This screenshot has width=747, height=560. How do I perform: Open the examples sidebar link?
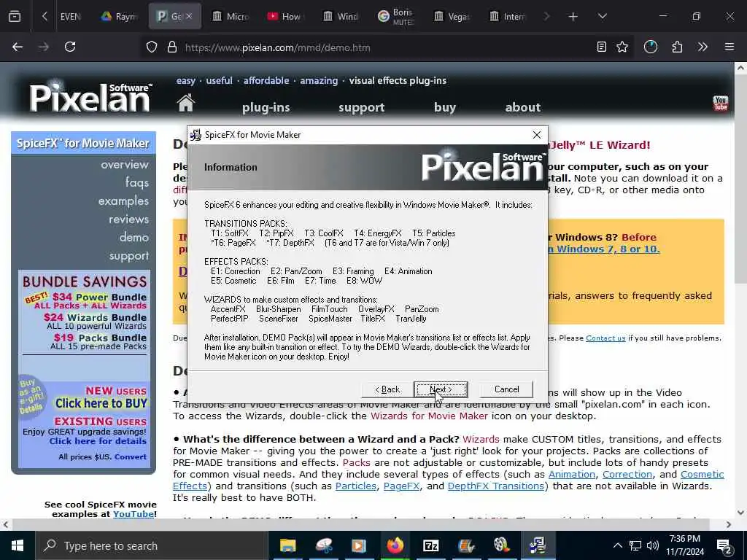pyautogui.click(x=123, y=201)
